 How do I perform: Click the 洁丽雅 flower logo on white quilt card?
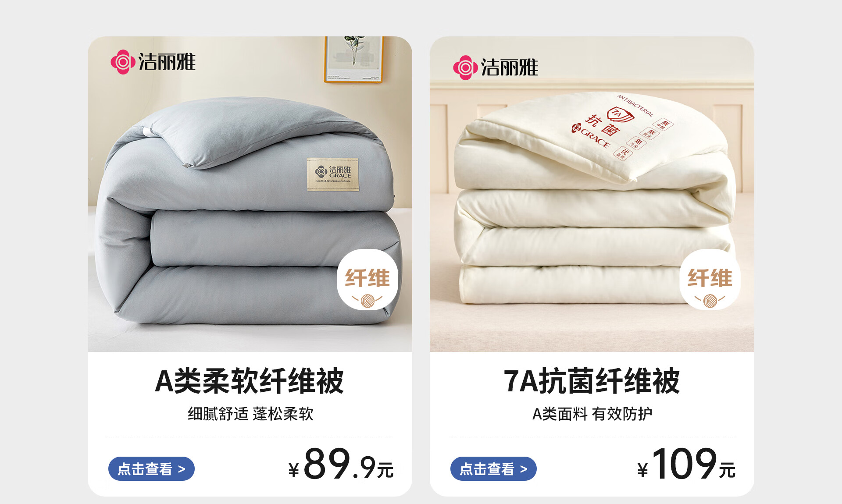click(x=495, y=67)
